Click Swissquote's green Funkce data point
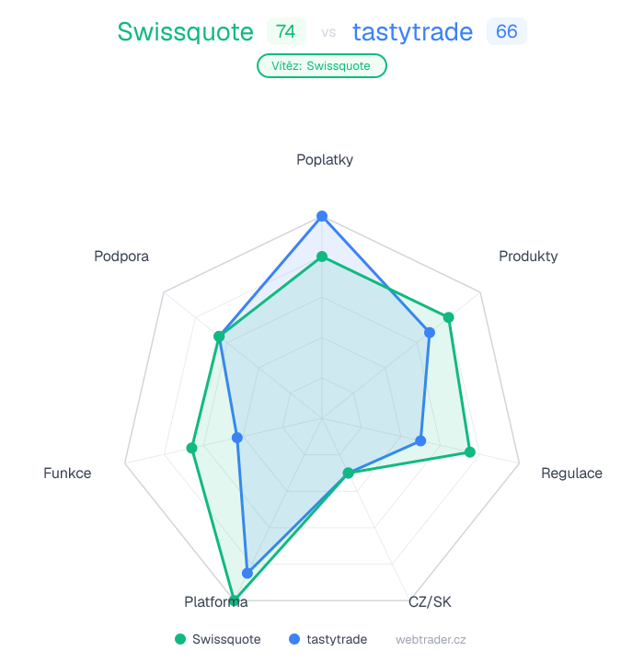Image resolution: width=644 pixels, height=662 pixels. [191, 448]
